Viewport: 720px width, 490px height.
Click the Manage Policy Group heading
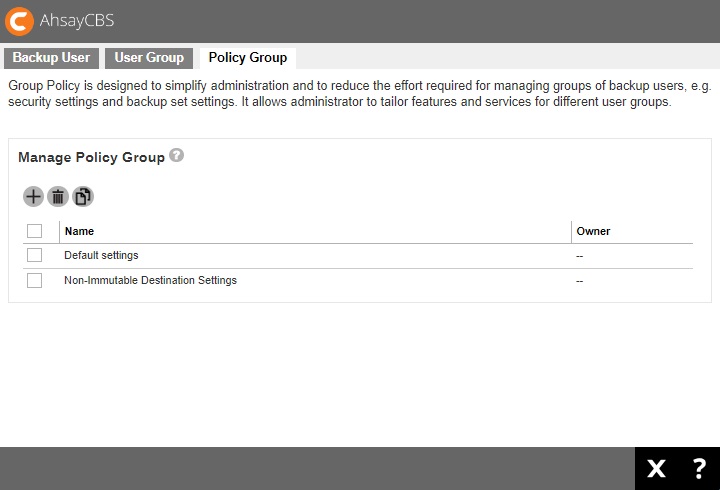click(x=91, y=157)
